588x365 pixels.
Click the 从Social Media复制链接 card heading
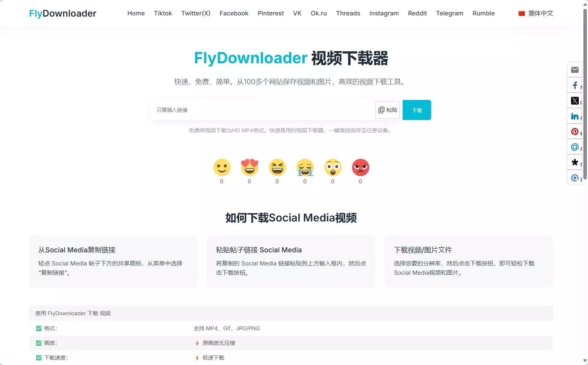point(77,250)
